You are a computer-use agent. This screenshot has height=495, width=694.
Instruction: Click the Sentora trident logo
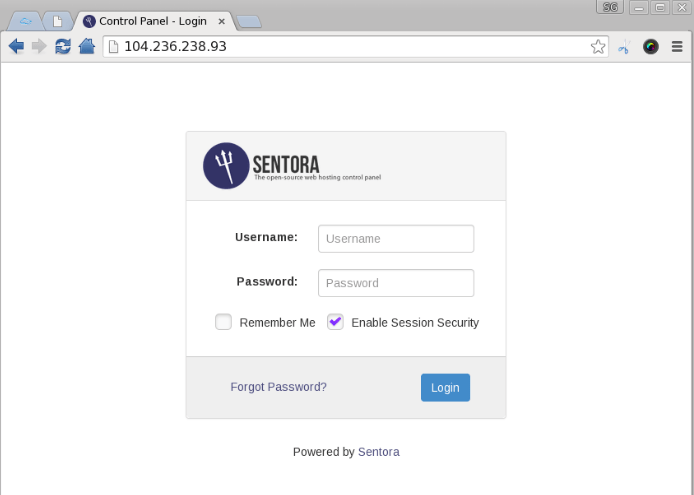[x=226, y=166]
